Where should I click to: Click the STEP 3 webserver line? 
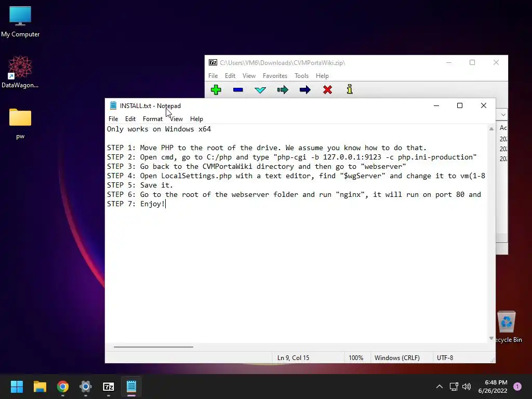click(x=257, y=166)
